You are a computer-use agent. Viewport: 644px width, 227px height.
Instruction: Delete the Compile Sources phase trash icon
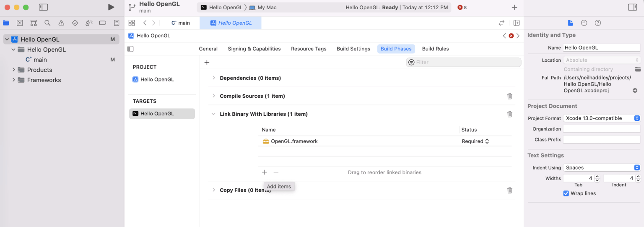pos(510,96)
